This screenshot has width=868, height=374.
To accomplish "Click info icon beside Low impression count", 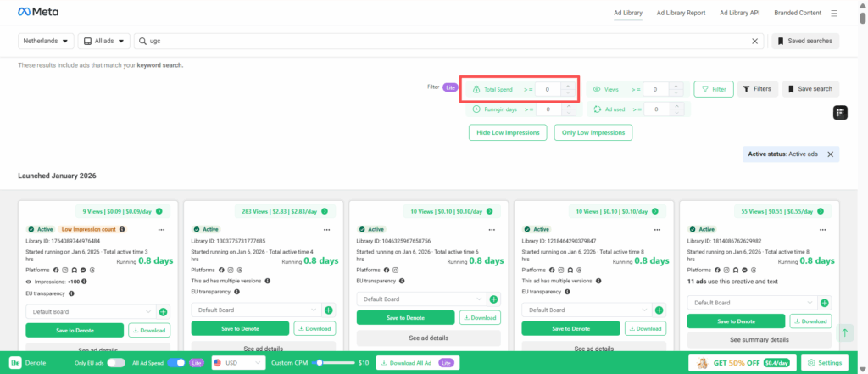I will tap(122, 229).
